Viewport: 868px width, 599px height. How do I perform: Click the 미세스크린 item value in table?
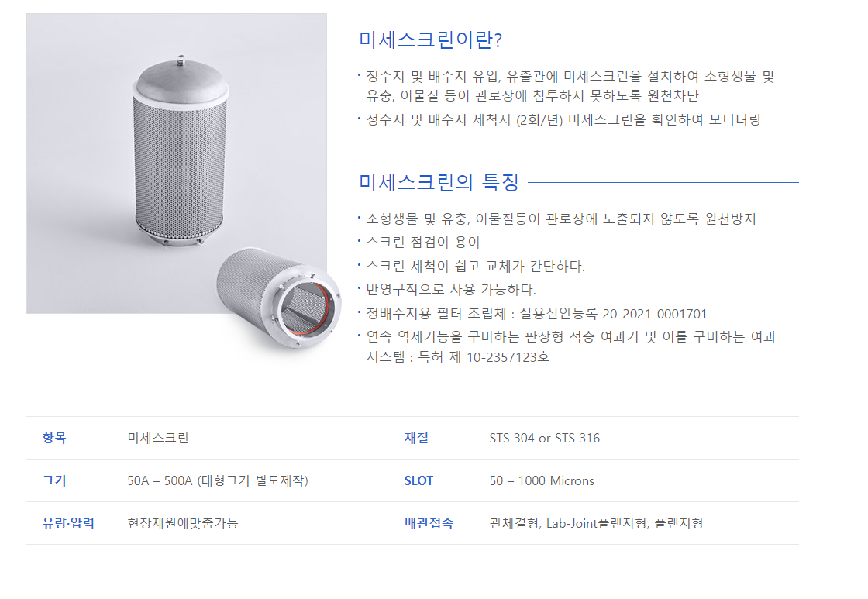[158, 438]
